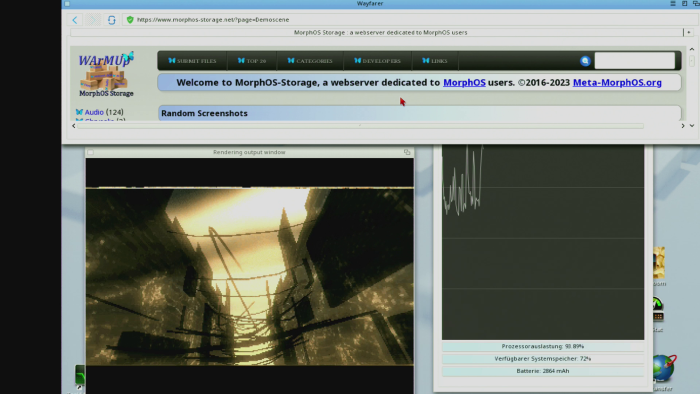Click the page's vertical scroll down arrow
Image resolution: width=700 pixels, height=394 pixels.
coord(692,126)
